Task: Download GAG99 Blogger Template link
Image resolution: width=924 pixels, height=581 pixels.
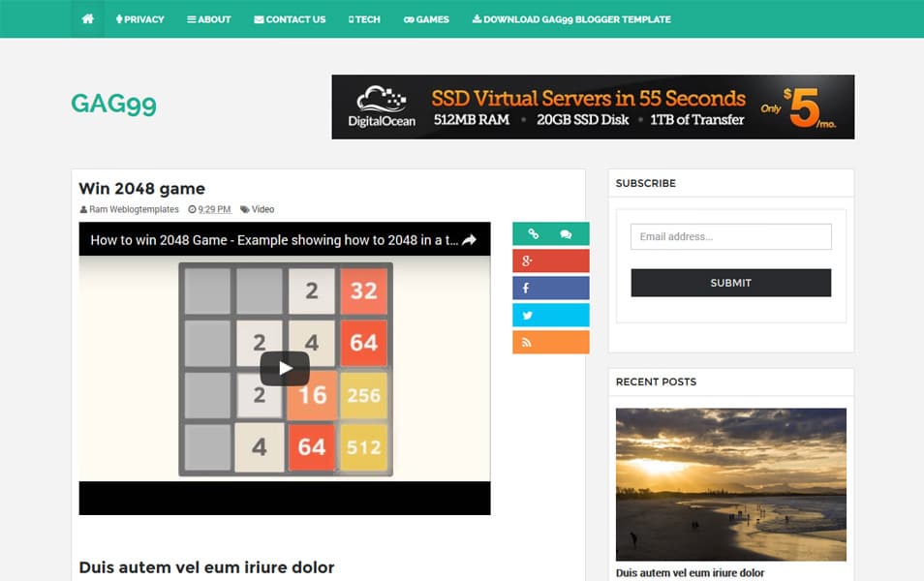Action: [571, 19]
